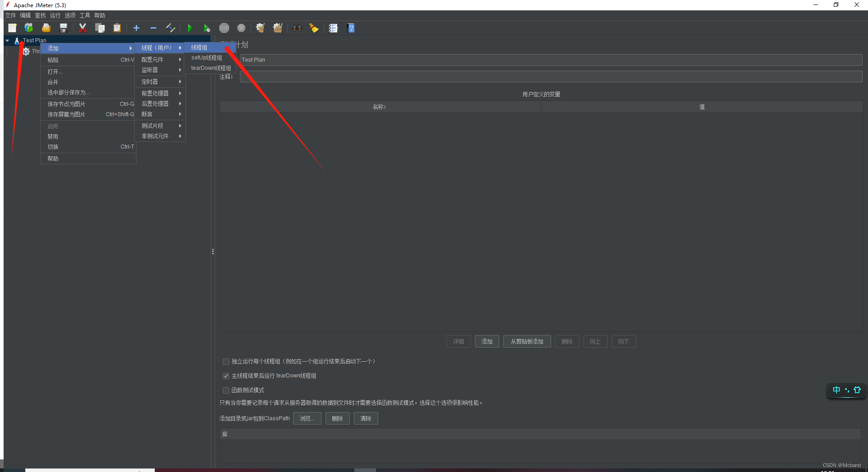The width and height of the screenshot is (868, 472).
Task: Choose 保存节点为图片 in context menu
Action: coord(88,104)
